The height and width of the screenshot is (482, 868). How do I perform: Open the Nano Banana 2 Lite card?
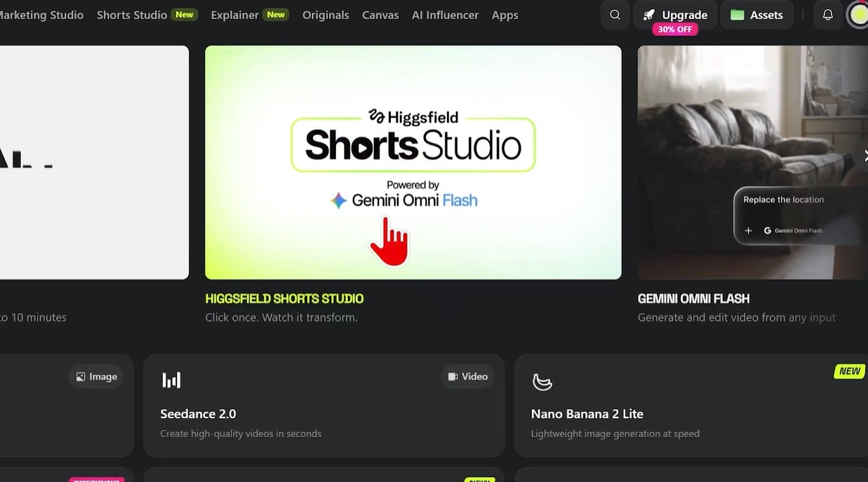pos(691,406)
